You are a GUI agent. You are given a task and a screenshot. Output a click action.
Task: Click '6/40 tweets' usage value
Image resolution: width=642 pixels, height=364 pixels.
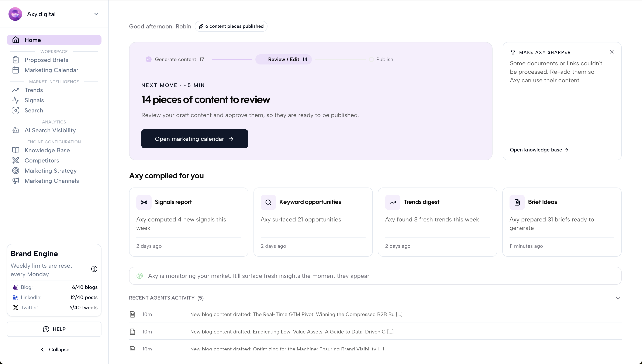pos(83,308)
